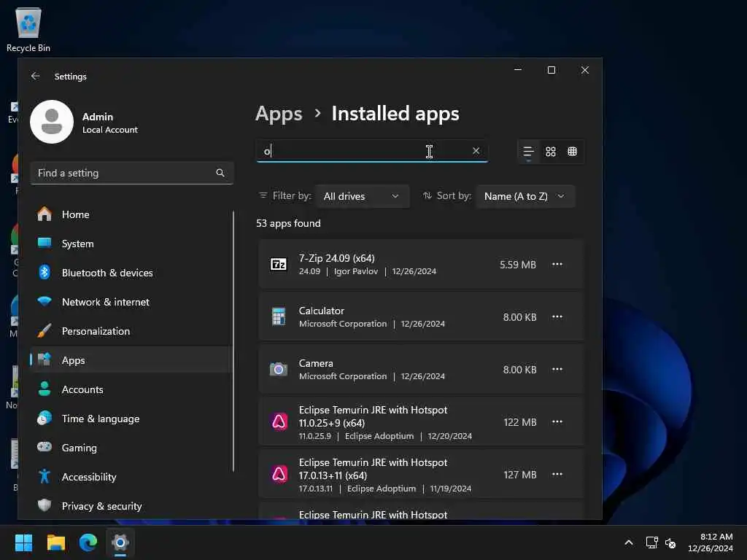
Task: Open Personalization settings
Action: click(131, 331)
